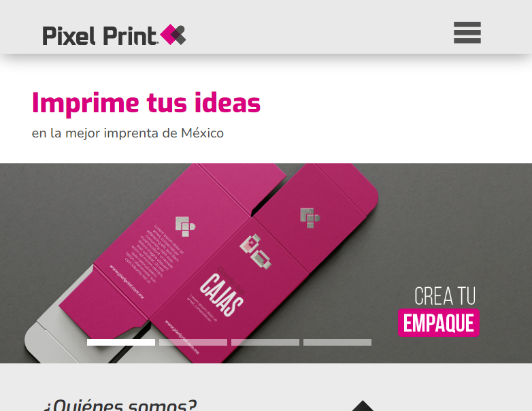
Task: Go to the fourth carousel slide indicator
Action: (337, 342)
